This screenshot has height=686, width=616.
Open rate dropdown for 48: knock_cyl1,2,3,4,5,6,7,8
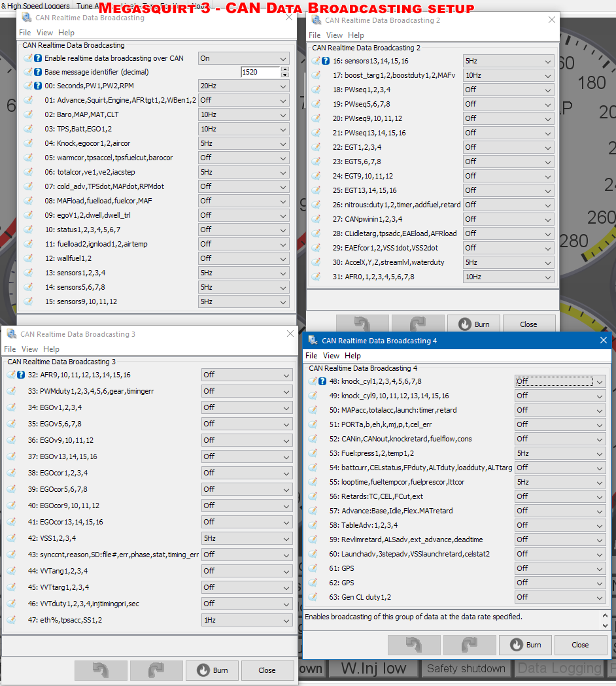560,381
